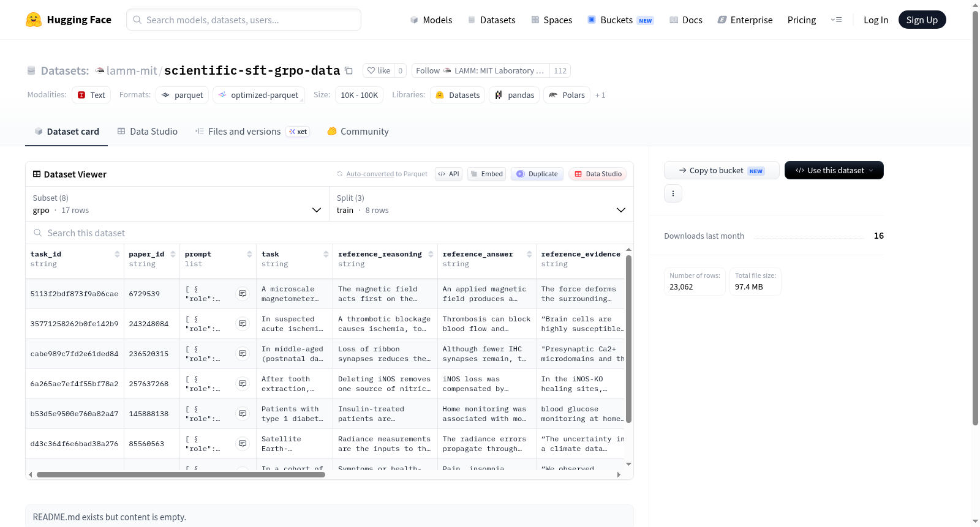
Task: Open Data Studio from the viewer header
Action: click(597, 174)
